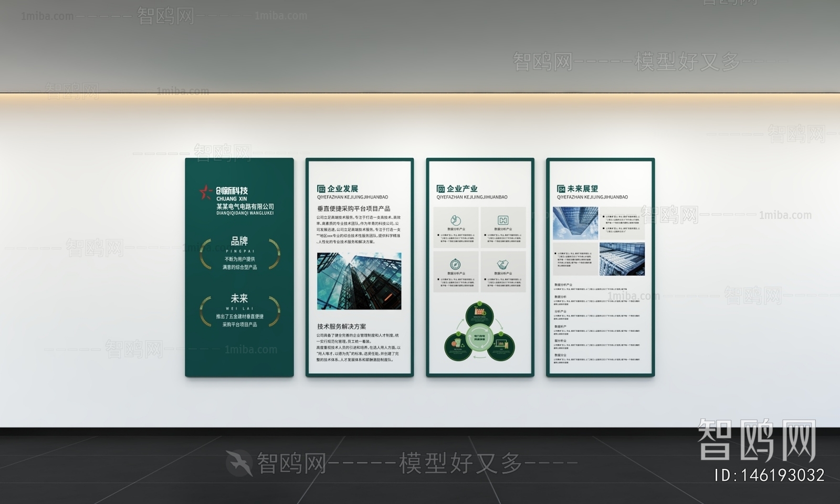Click the center circle of the green diagram
Screen dimensions: 840x504
(480, 337)
